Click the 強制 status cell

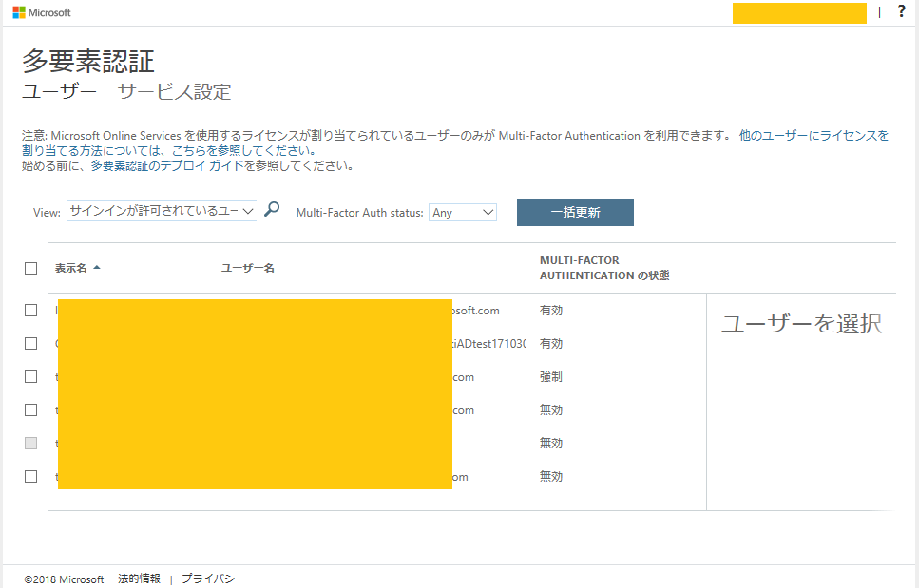pyautogui.click(x=551, y=376)
